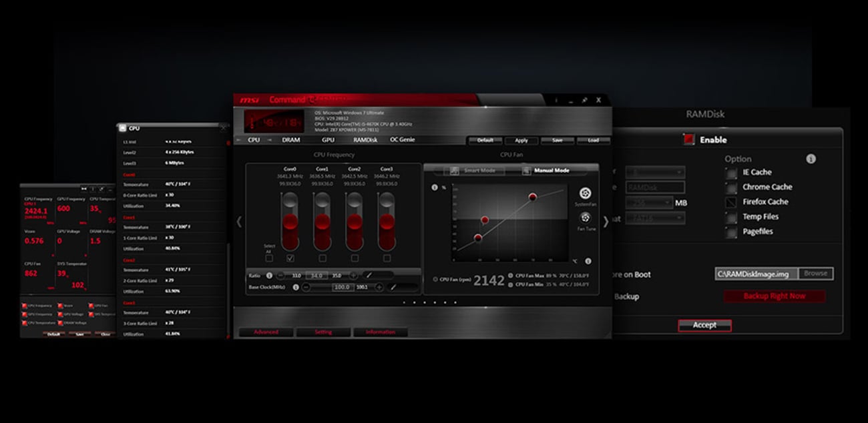The width and height of the screenshot is (868, 423).
Task: Check the Temp Files option
Action: (x=731, y=217)
